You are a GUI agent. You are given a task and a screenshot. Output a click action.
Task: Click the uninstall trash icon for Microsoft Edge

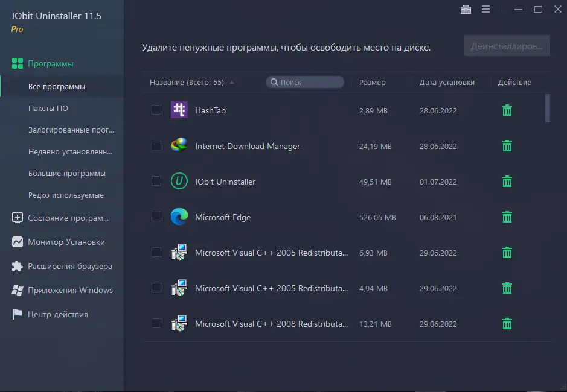pos(507,217)
